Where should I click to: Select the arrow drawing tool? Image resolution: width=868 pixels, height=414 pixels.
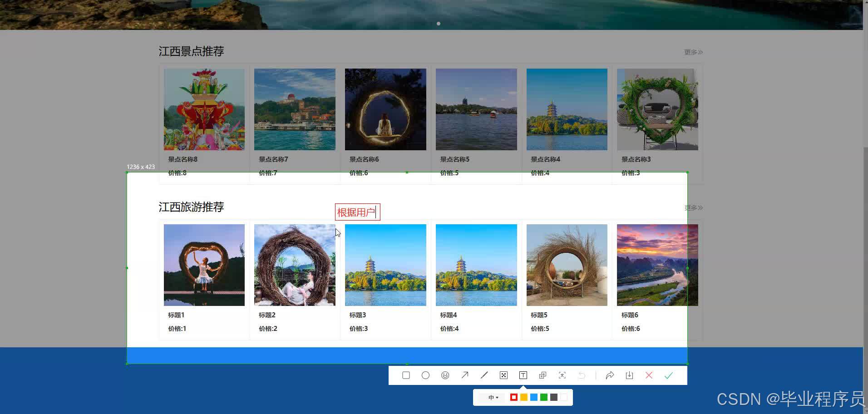465,375
